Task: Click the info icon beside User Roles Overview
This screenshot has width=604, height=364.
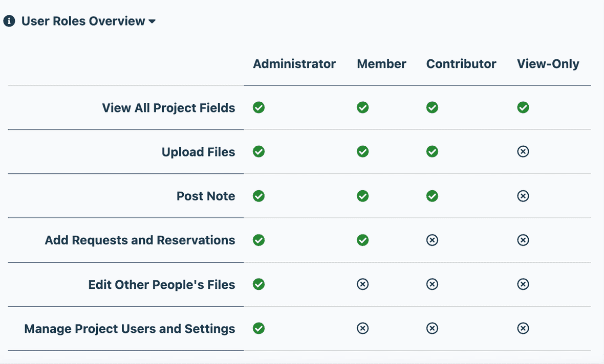Action: 9,21
